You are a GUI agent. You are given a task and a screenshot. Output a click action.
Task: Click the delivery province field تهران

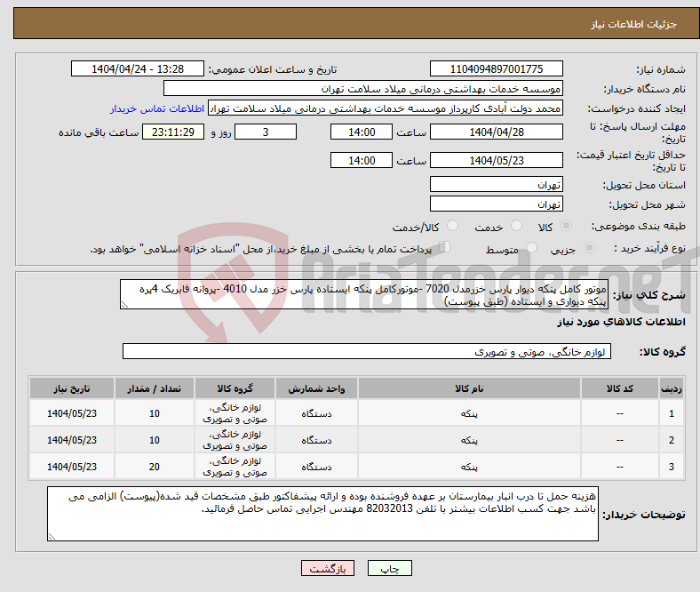(x=497, y=184)
